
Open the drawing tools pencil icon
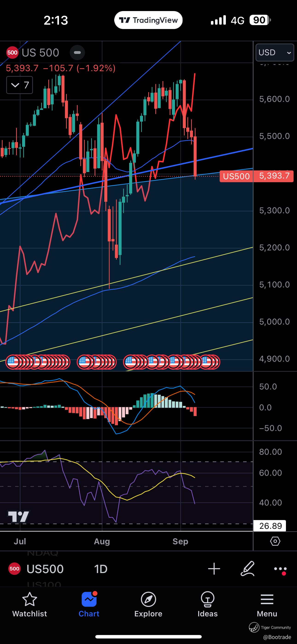click(247, 568)
